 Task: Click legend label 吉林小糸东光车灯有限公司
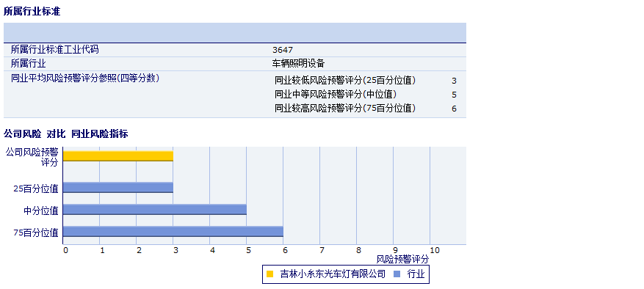coord(333,274)
